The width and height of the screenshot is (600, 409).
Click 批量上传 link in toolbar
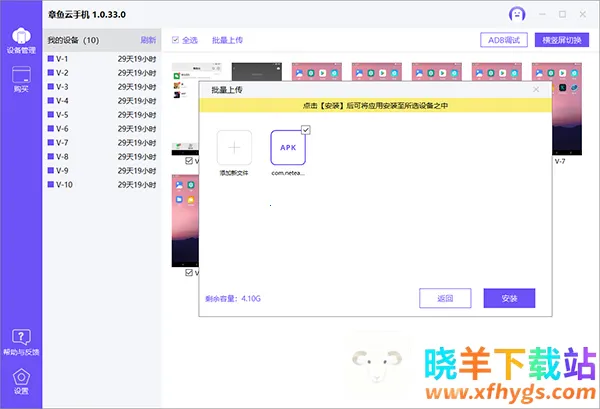coord(227,40)
